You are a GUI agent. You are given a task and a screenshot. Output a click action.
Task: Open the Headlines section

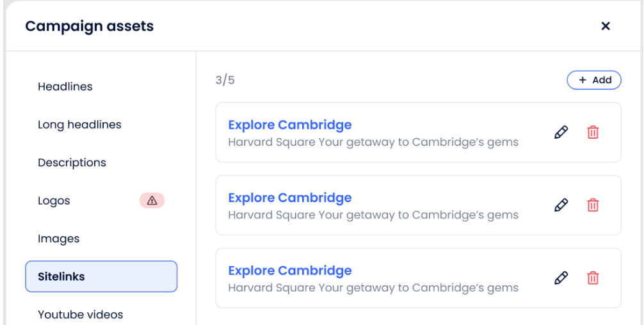(65, 86)
